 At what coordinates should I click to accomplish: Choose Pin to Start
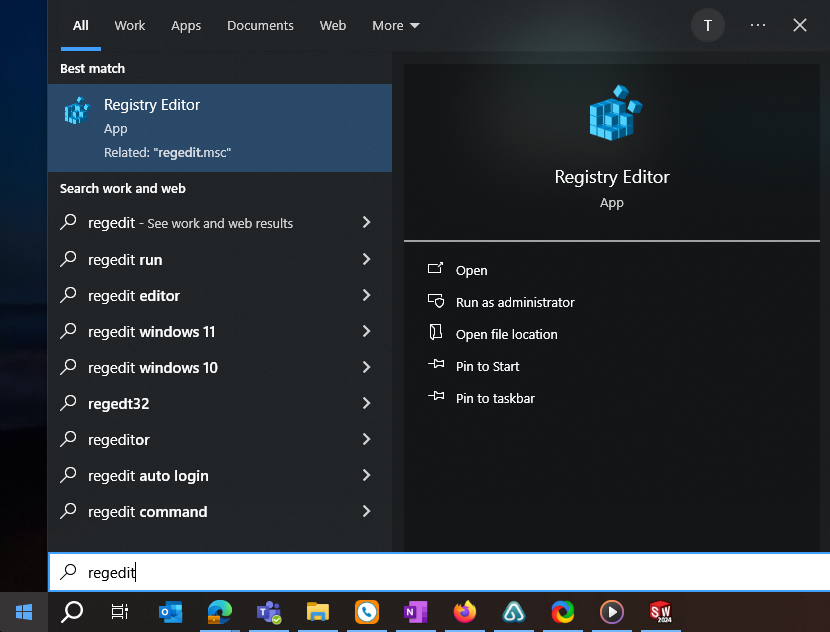(x=488, y=366)
